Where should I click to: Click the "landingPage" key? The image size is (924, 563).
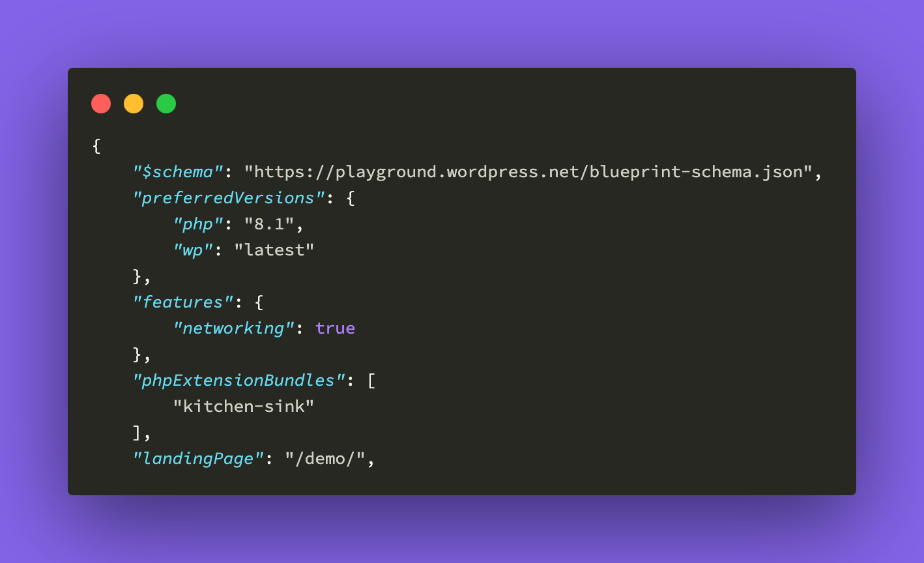click(198, 459)
